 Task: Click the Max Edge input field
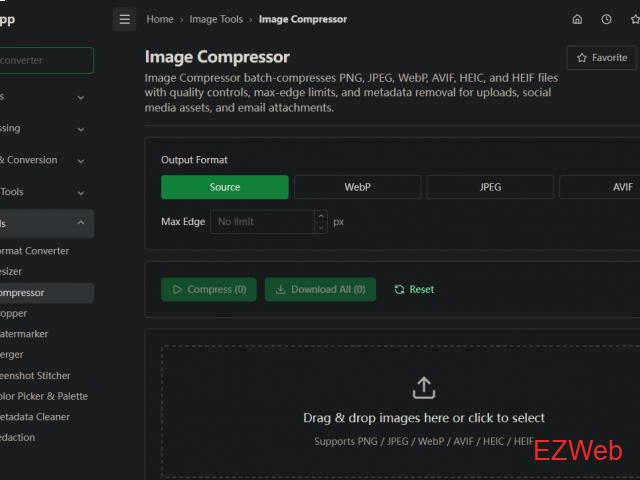pyautogui.click(x=262, y=222)
